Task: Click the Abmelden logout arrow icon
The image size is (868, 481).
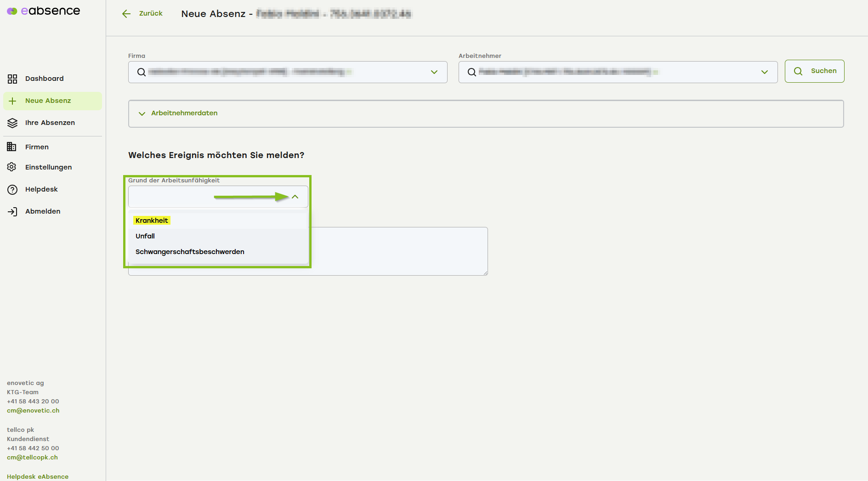Action: pyautogui.click(x=12, y=212)
